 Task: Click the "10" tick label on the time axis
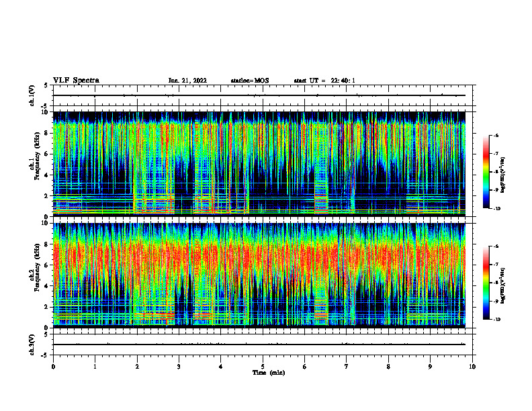(472, 367)
